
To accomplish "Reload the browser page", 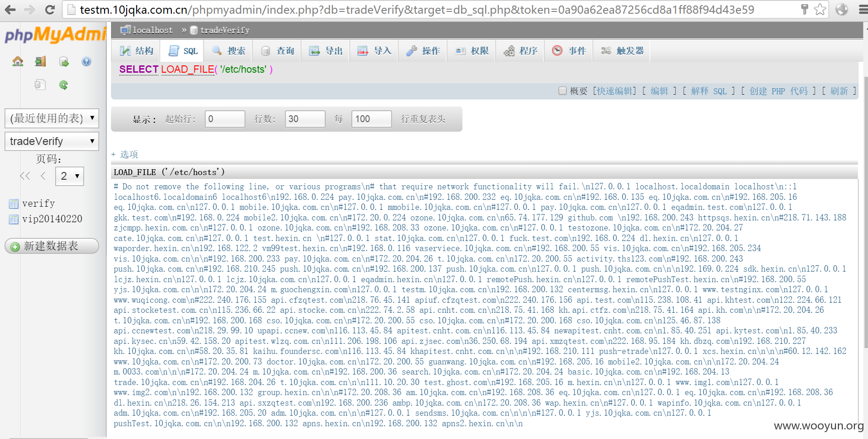I will click(50, 10).
